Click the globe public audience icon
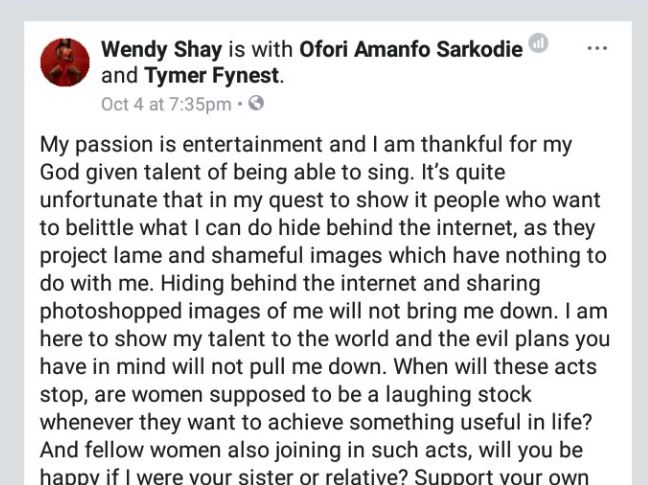648x485 pixels. [255, 103]
